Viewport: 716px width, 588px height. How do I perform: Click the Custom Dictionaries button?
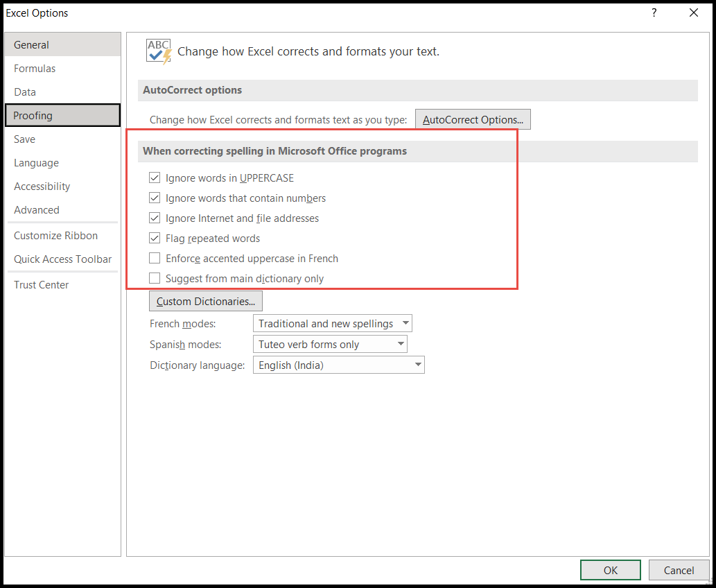[205, 302]
